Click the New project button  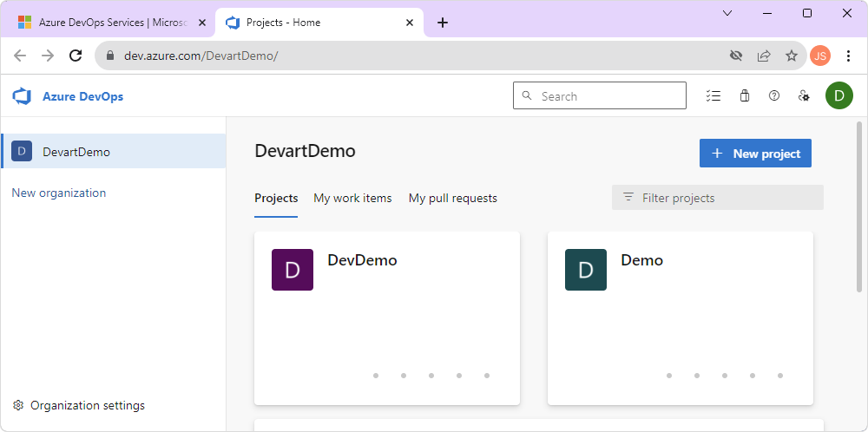click(756, 154)
